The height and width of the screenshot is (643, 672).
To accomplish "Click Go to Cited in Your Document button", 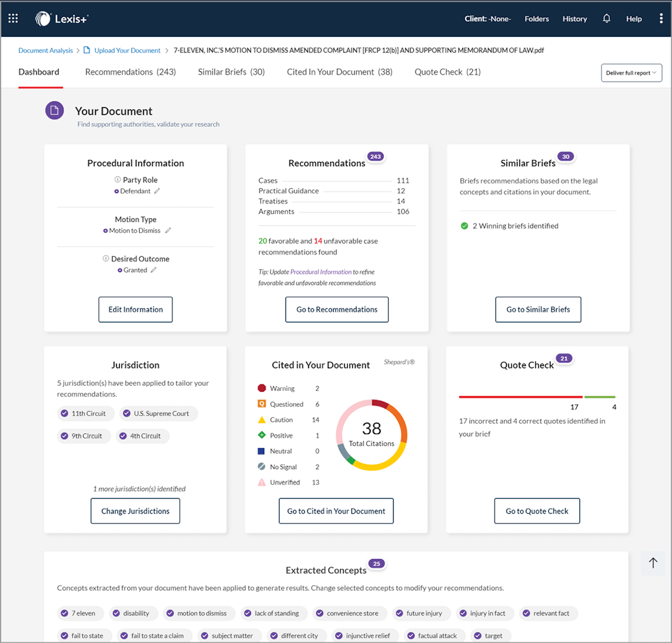I will 336,511.
